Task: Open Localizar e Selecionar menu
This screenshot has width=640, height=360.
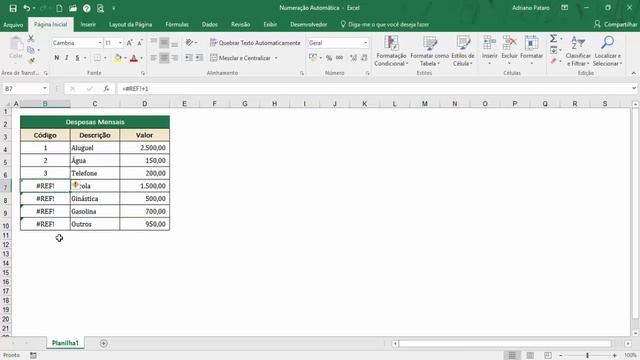Action: [x=607, y=51]
